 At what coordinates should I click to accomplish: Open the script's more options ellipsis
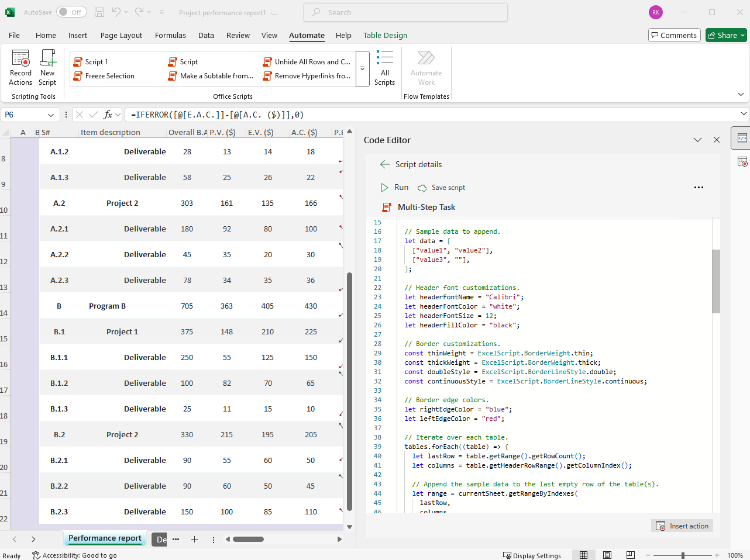coord(699,188)
